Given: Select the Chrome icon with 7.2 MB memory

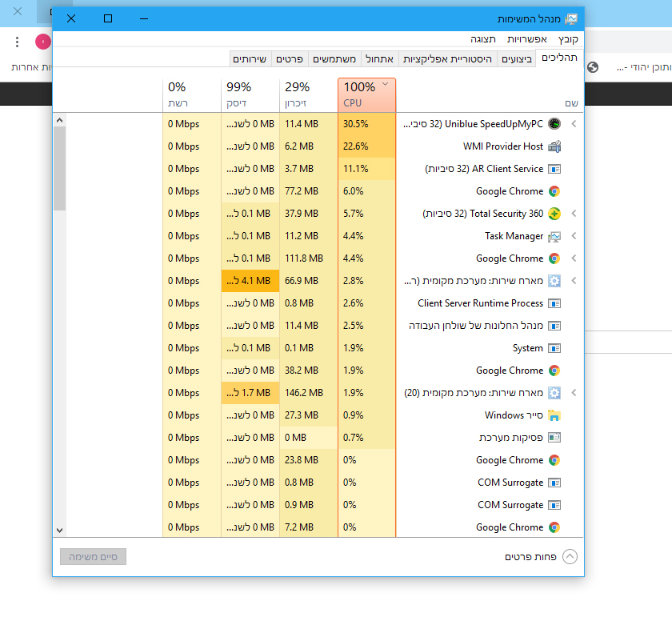Looking at the screenshot, I should click(x=554, y=527).
